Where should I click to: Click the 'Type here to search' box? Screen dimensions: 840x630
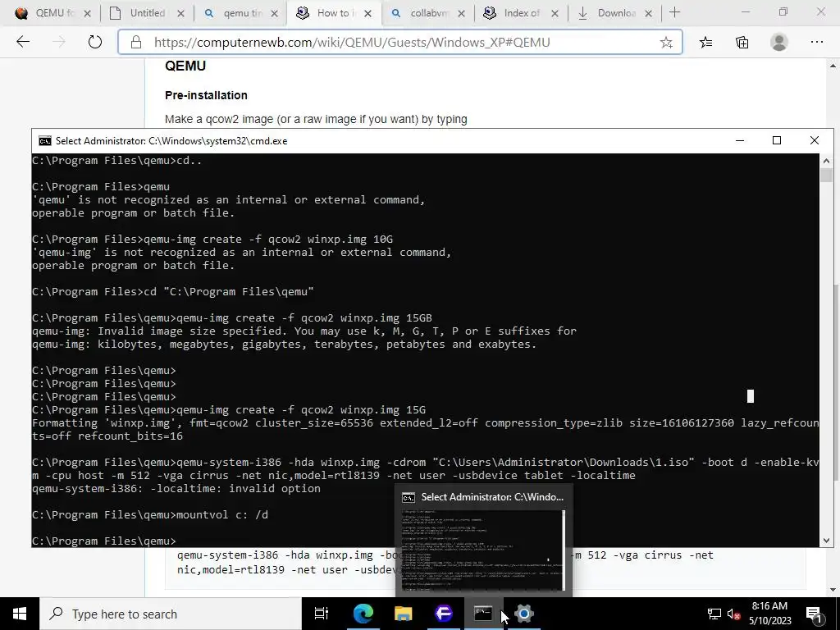click(x=171, y=614)
